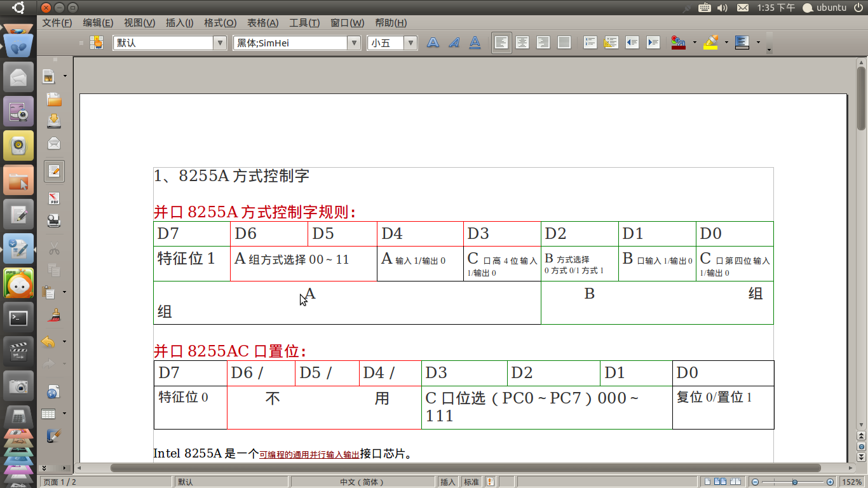Click the zoom out minus button

click(x=755, y=482)
